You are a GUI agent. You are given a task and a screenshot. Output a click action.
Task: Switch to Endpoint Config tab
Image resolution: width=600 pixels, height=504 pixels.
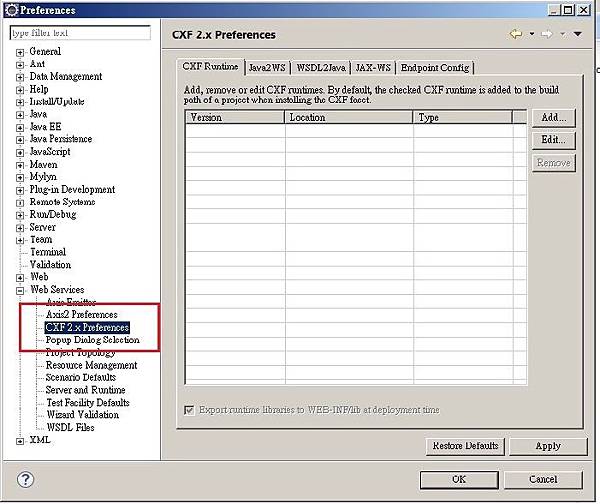point(435,68)
